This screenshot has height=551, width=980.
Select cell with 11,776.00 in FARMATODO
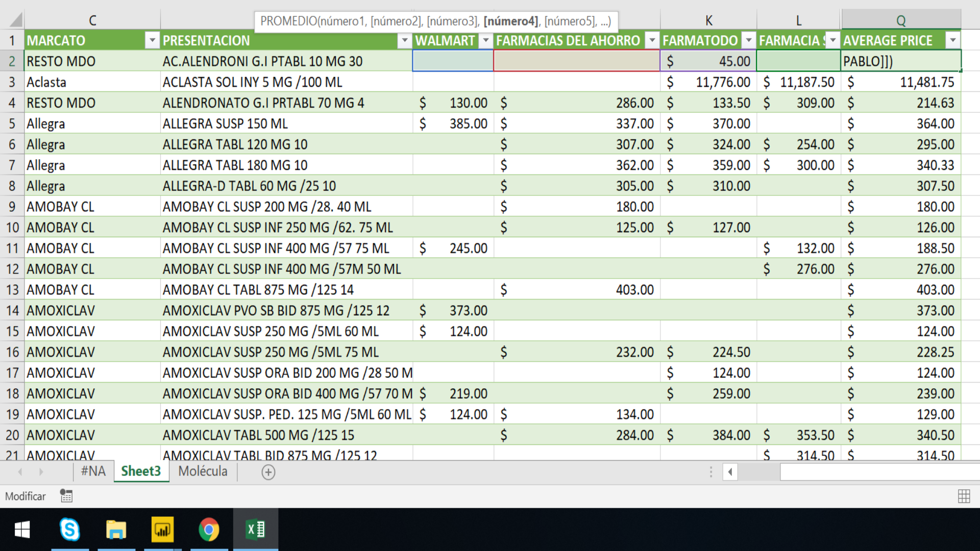point(708,82)
